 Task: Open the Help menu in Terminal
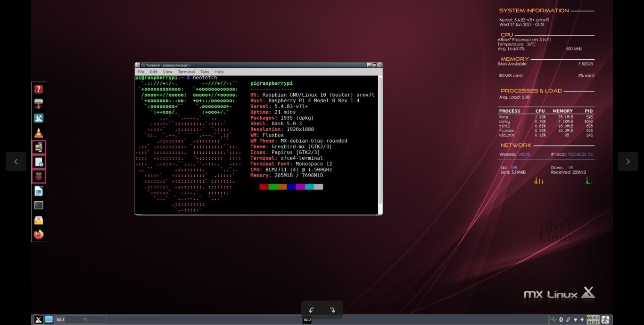pyautogui.click(x=219, y=72)
